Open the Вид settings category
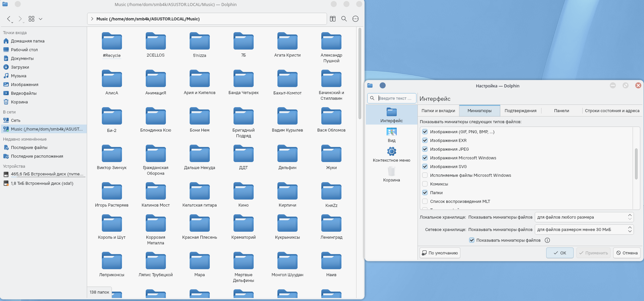 (391, 135)
